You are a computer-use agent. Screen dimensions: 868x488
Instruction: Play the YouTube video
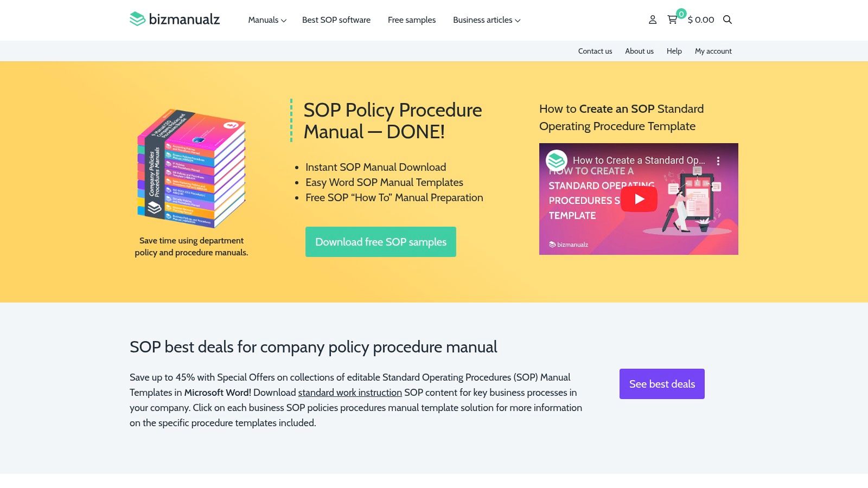[x=639, y=199]
